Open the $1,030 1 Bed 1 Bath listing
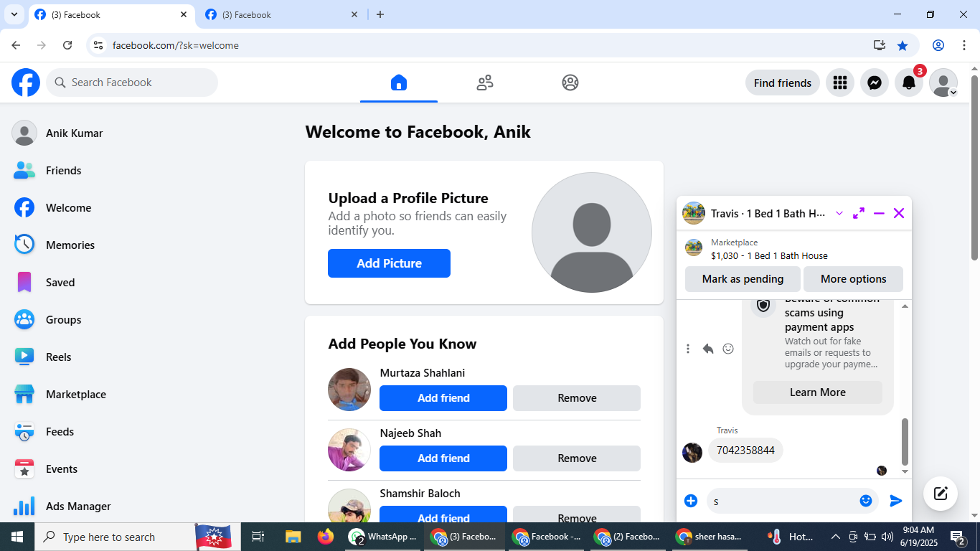The image size is (980, 551). click(x=769, y=256)
